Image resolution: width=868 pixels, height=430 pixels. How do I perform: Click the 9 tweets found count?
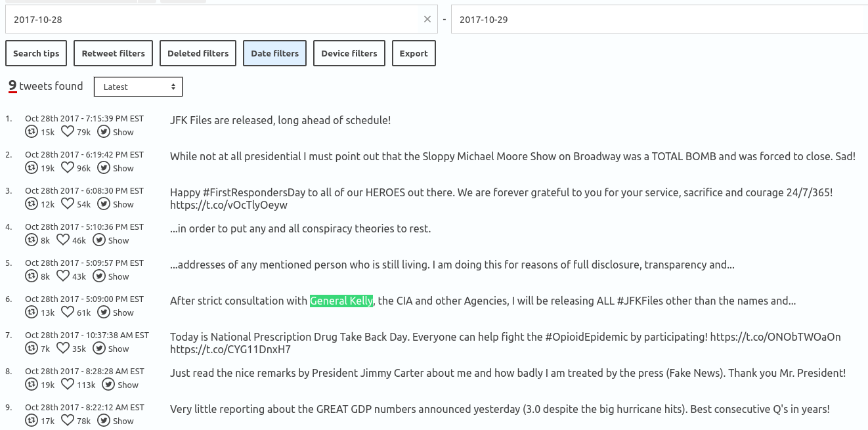(46, 86)
